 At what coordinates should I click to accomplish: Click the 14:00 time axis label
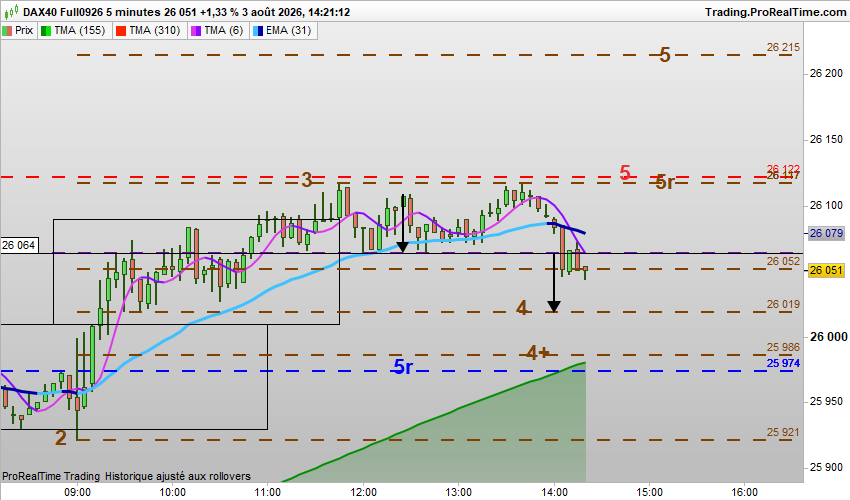(554, 492)
